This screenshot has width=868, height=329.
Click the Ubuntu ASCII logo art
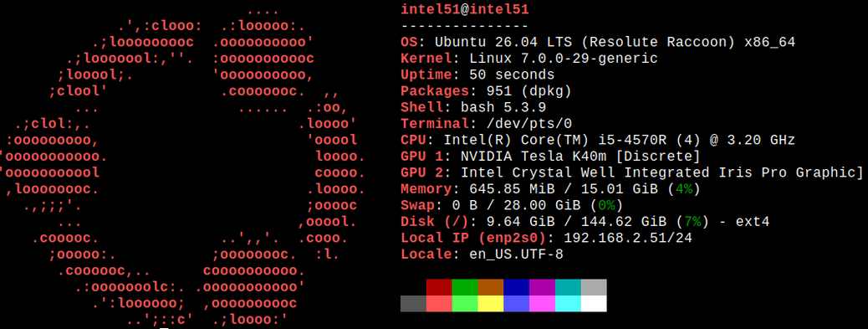[x=181, y=164]
